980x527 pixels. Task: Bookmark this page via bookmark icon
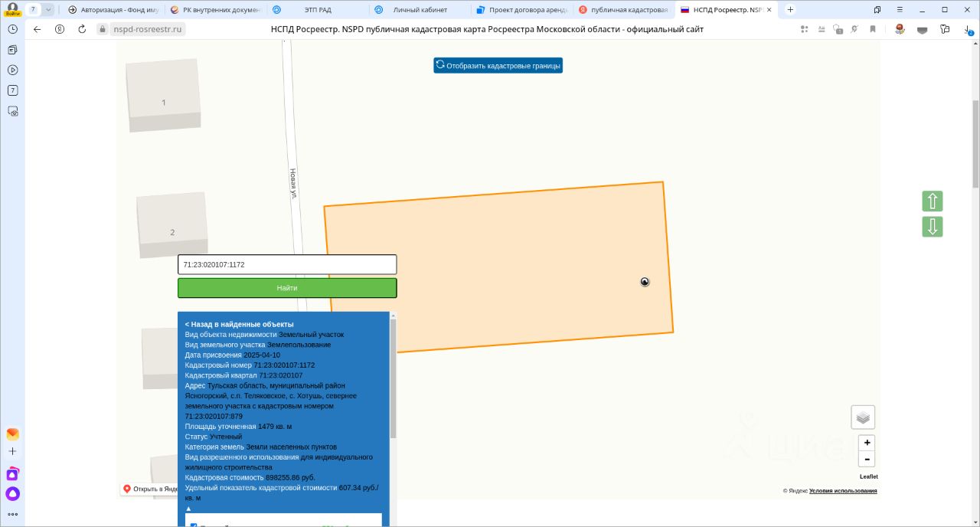[x=873, y=29]
